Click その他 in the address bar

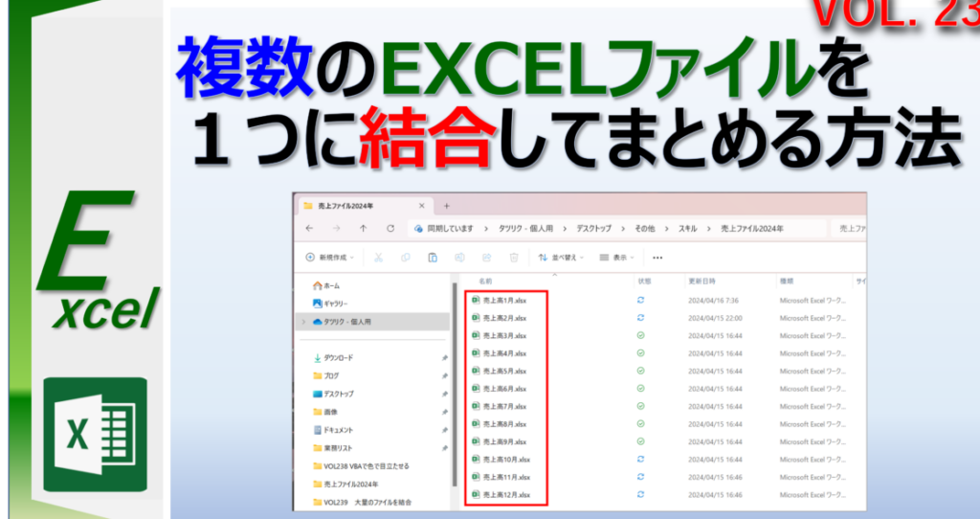(644, 229)
